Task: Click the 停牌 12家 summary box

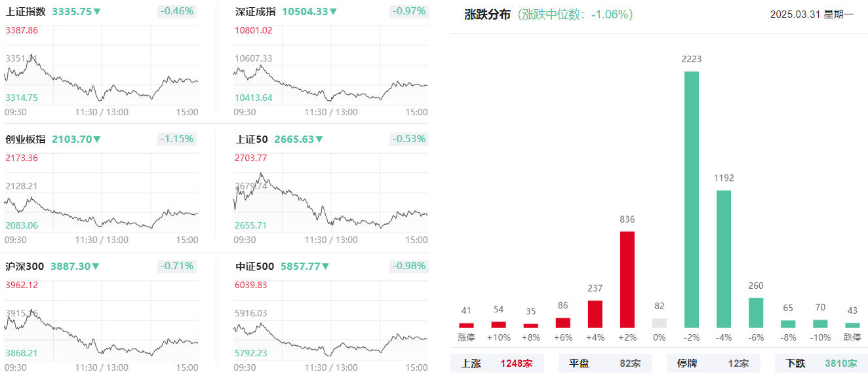Action: click(x=713, y=363)
